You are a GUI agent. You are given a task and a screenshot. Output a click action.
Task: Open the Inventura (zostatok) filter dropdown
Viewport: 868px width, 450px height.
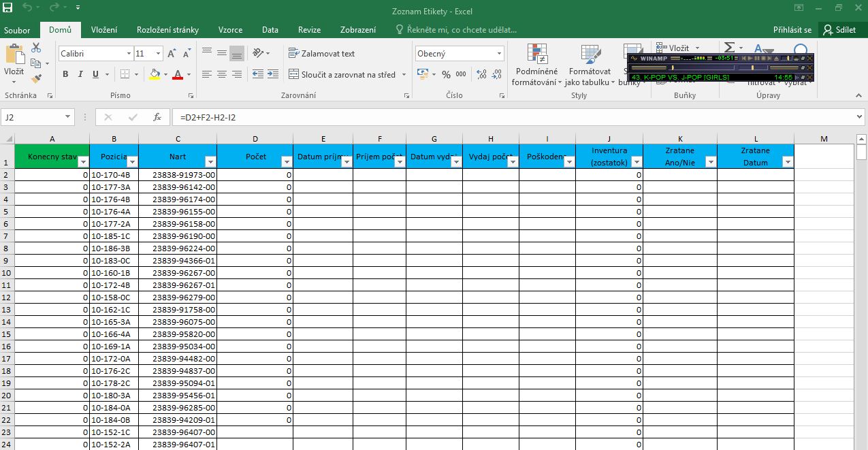637,162
